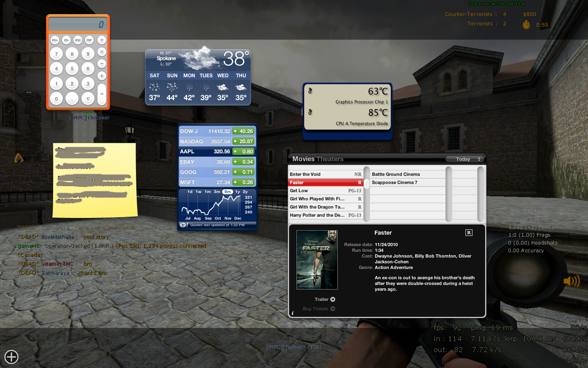
Task: Click the calculator mr memory recall key
Action: coord(89,40)
